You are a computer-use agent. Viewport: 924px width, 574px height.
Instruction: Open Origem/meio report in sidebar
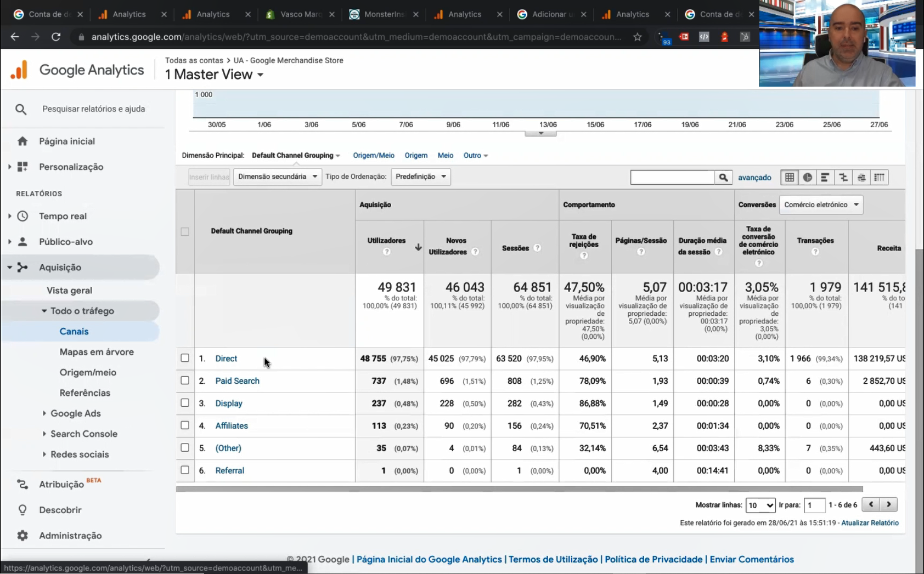tap(88, 372)
